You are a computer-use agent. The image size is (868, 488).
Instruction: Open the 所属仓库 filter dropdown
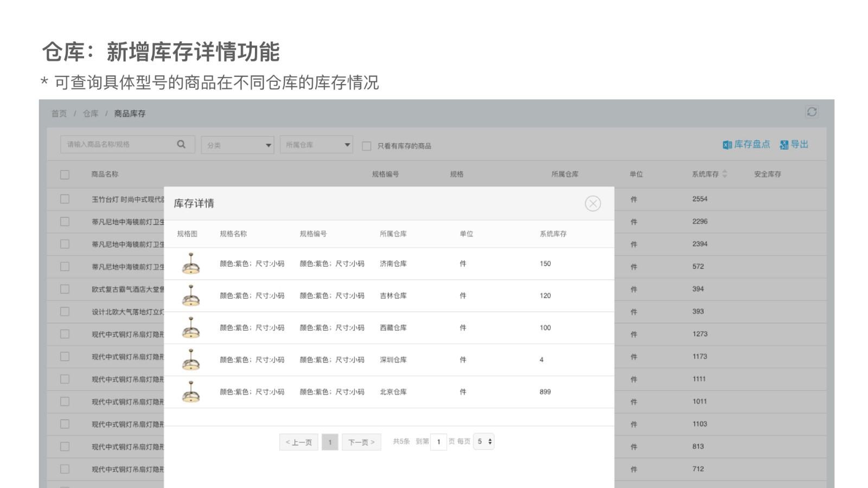(316, 145)
